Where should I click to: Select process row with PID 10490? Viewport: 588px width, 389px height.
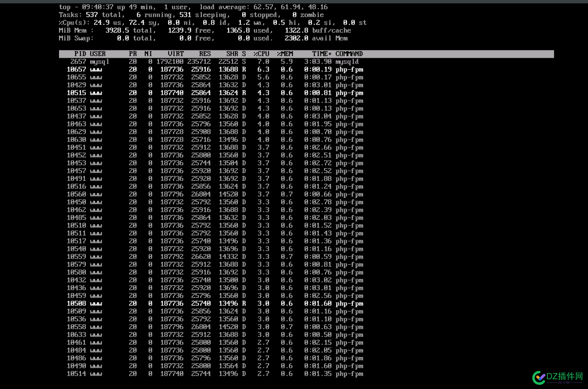[x=214, y=366]
